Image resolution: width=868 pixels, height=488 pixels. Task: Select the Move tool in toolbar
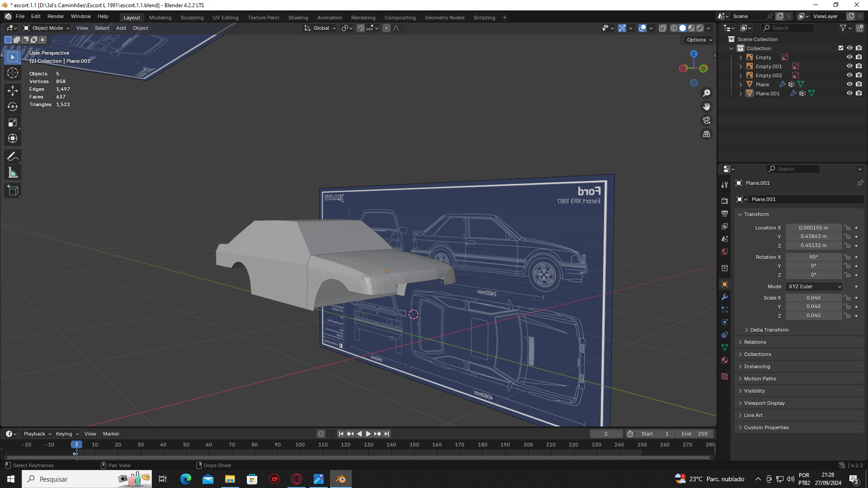point(13,90)
